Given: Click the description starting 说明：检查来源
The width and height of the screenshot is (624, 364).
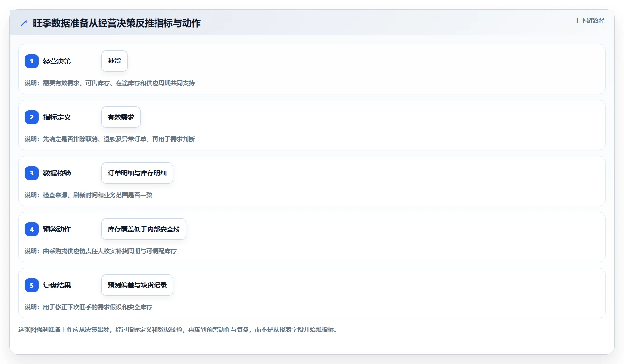Looking at the screenshot, I should tap(89, 195).
